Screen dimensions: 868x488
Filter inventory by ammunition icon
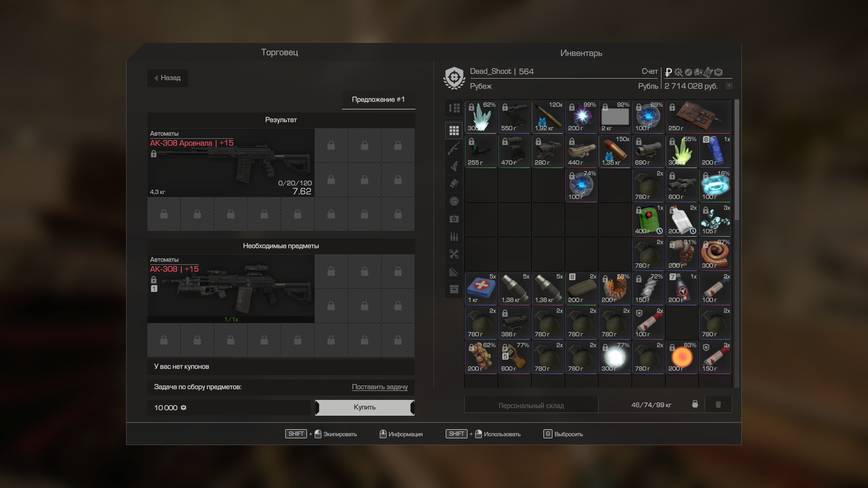(x=454, y=236)
